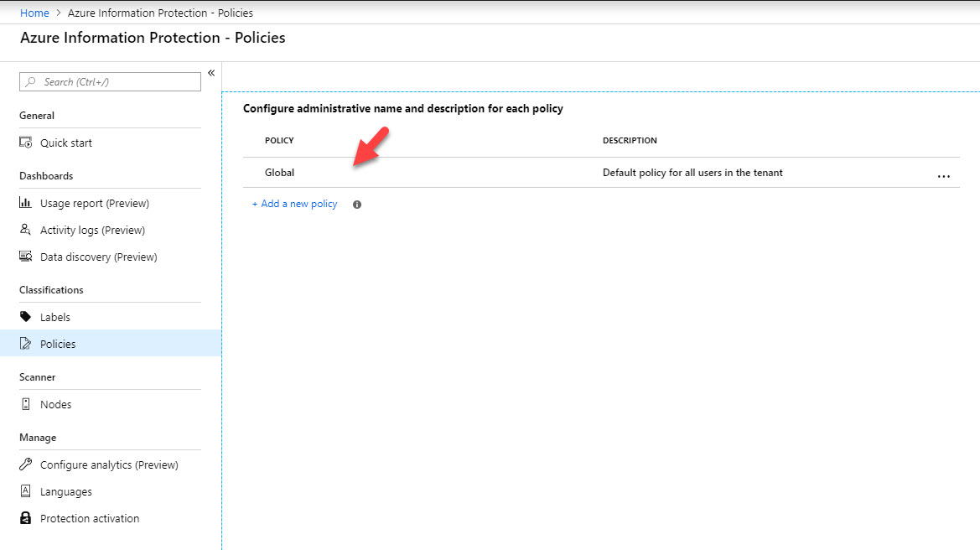Click the Policies document icon
The image size is (980, 550).
coord(26,343)
